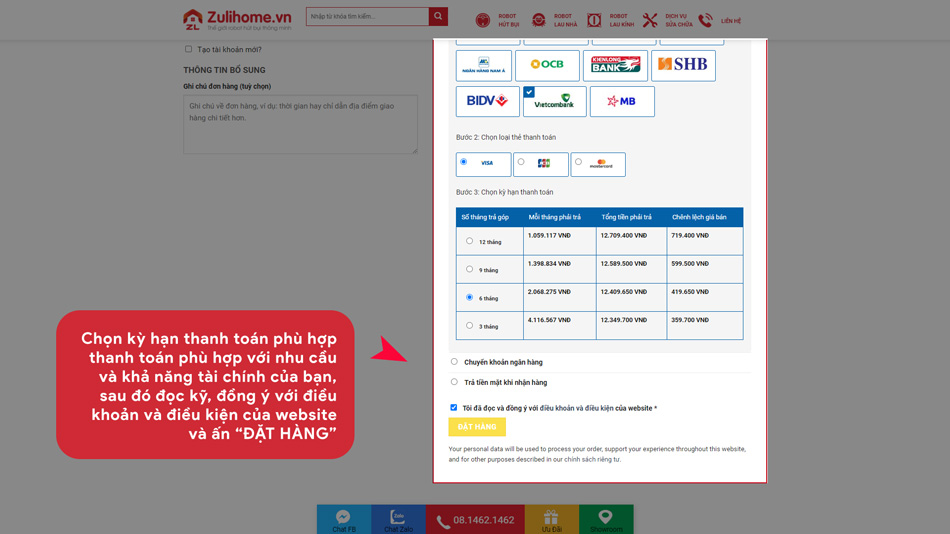950x534 pixels.
Task: Open the Dịch Vụ Sửa Chữa menu
Action: [667, 20]
